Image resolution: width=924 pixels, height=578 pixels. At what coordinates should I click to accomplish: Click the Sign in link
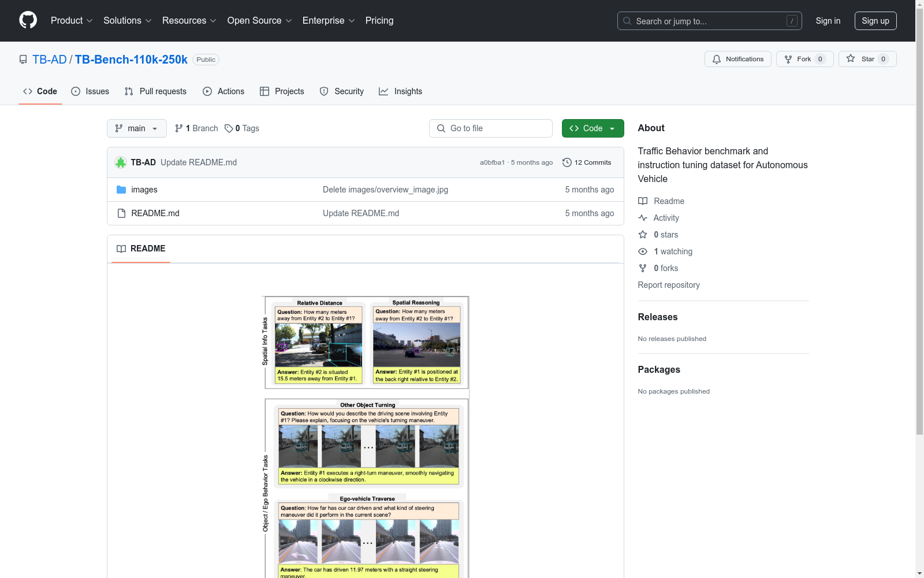point(828,21)
